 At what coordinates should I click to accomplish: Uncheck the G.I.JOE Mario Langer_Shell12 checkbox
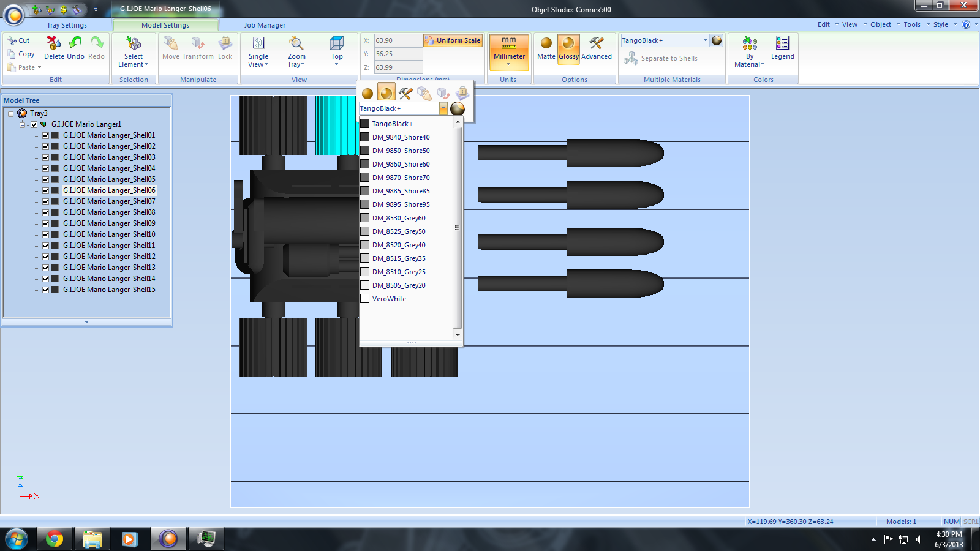tap(45, 257)
